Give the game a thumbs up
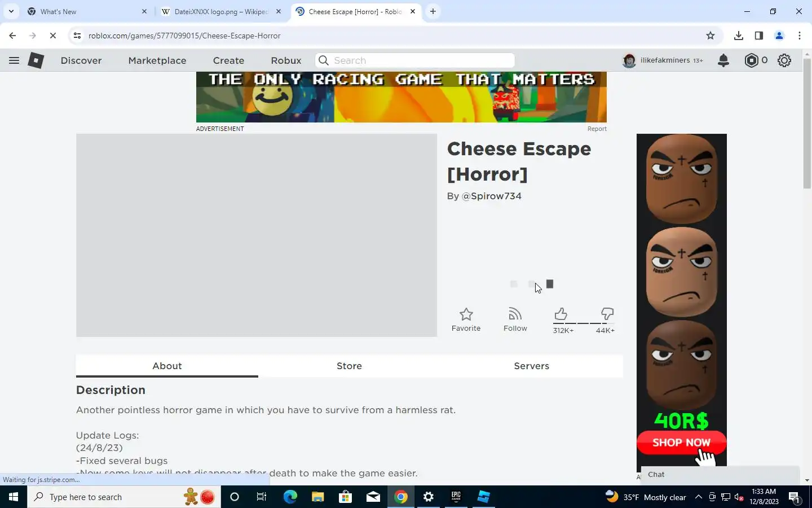The width and height of the screenshot is (812, 508). 561,314
